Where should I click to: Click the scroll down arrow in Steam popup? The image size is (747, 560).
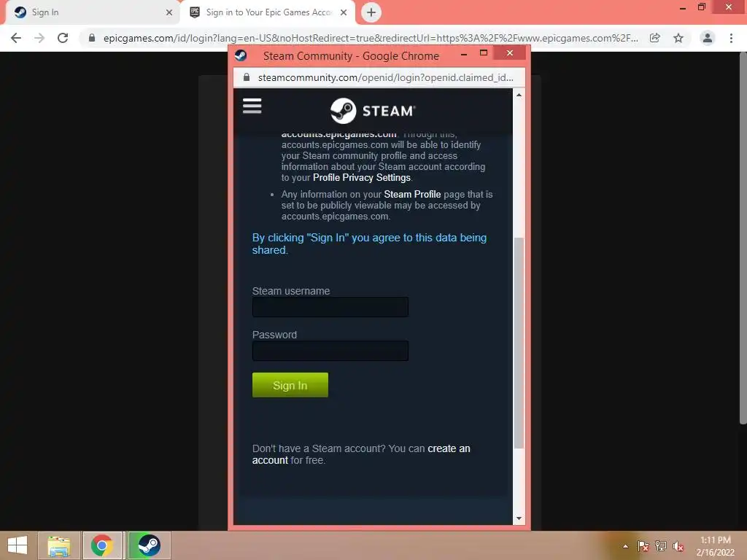[x=519, y=518]
